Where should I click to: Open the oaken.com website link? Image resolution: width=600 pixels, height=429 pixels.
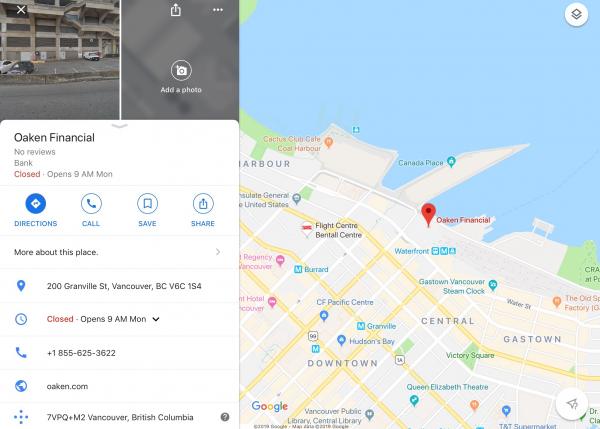(x=67, y=386)
